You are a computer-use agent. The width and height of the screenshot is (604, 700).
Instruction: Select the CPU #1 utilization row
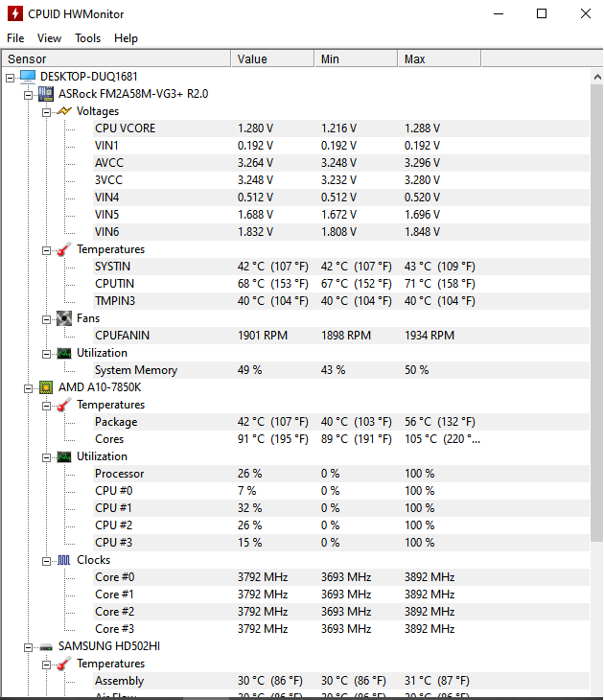pos(341,508)
